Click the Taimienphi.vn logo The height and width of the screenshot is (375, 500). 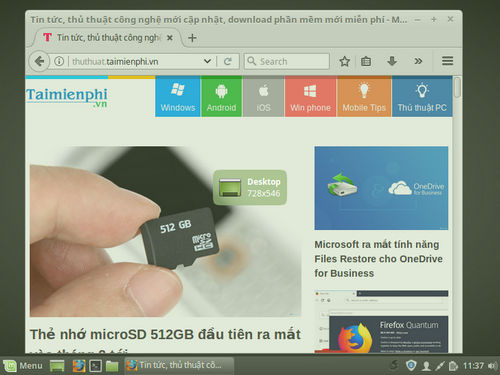[67, 98]
